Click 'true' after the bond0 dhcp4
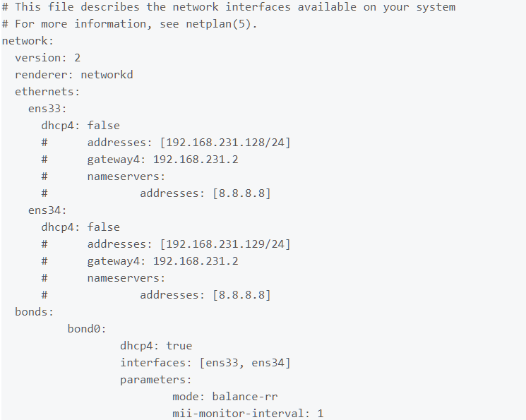 pos(179,346)
